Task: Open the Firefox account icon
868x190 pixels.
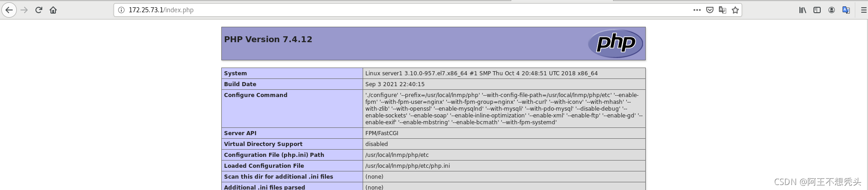Action: point(832,10)
